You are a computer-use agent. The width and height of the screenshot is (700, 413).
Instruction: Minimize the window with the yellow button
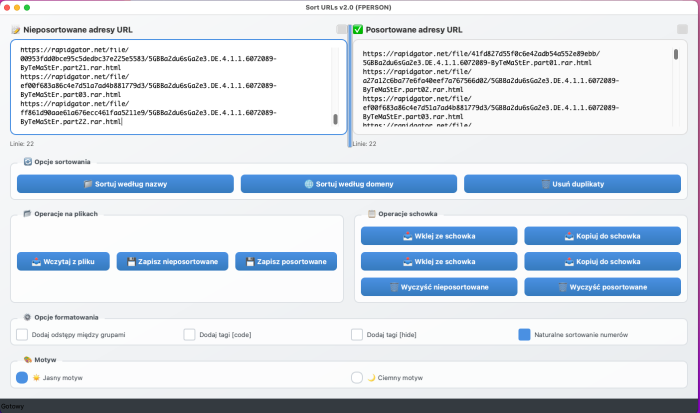pos(17,8)
